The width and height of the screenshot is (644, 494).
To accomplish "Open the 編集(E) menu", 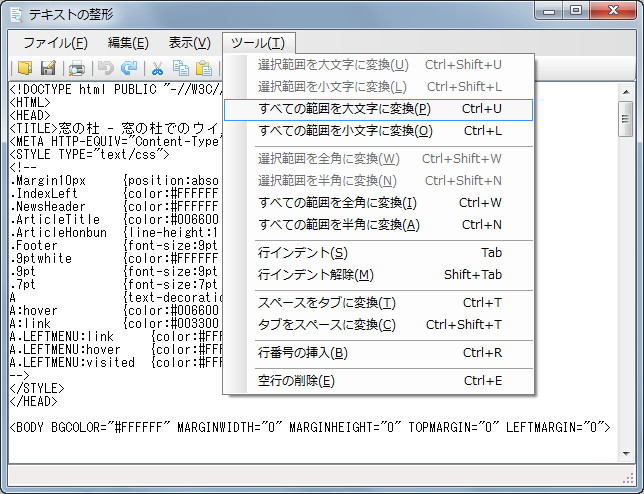I will (128, 43).
